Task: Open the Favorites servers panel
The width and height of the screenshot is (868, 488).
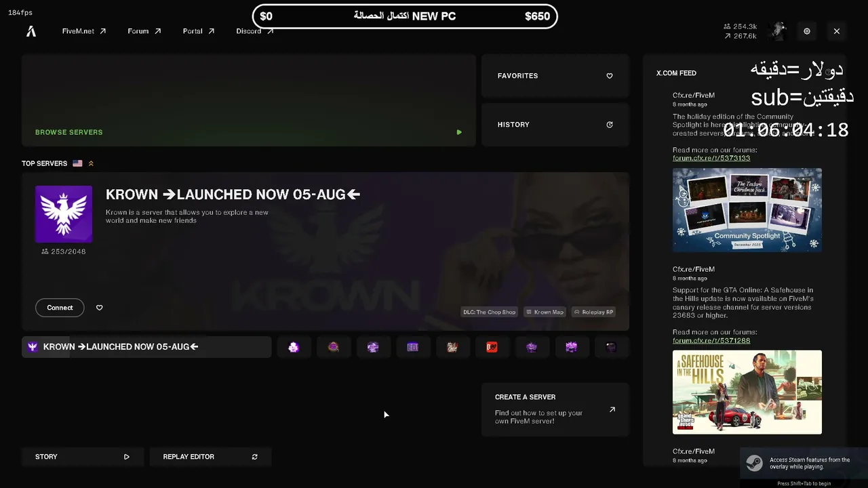Action: coord(555,76)
